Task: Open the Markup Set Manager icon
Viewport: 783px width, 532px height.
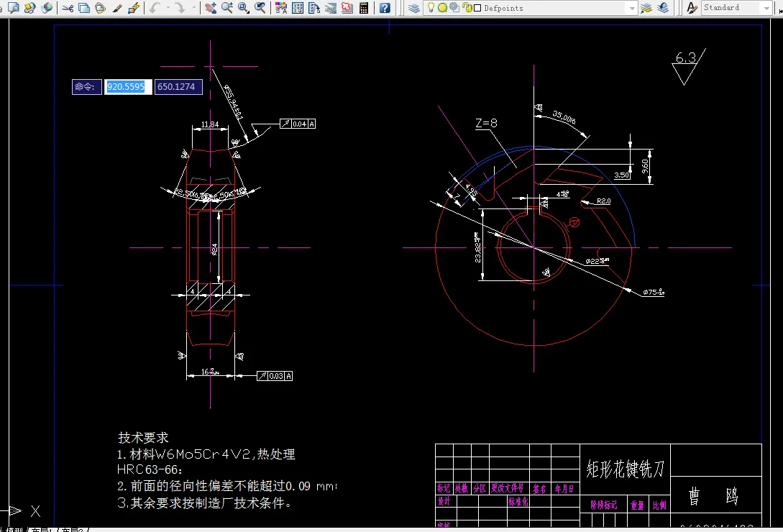Action: point(347,7)
